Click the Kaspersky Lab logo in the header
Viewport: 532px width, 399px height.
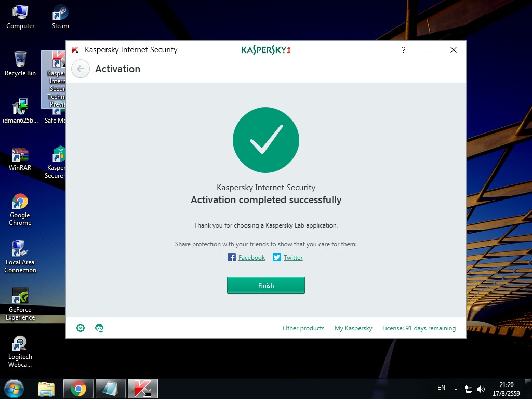[265, 50]
